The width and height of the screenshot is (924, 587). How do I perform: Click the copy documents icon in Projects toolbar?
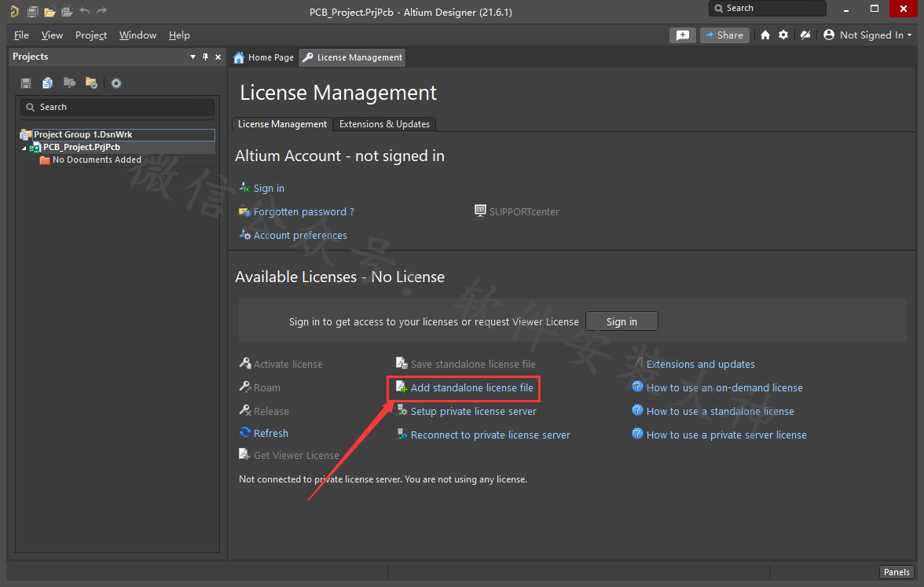click(48, 83)
